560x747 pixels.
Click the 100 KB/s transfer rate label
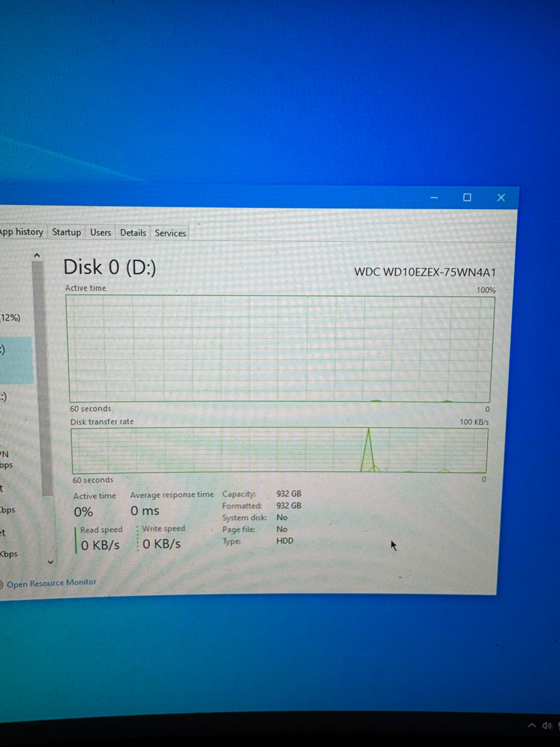tap(474, 422)
